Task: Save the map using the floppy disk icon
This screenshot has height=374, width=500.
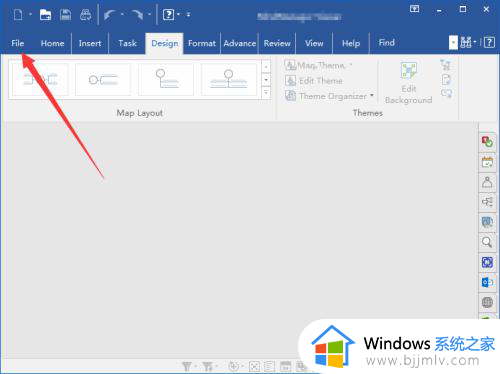Action: tap(65, 15)
